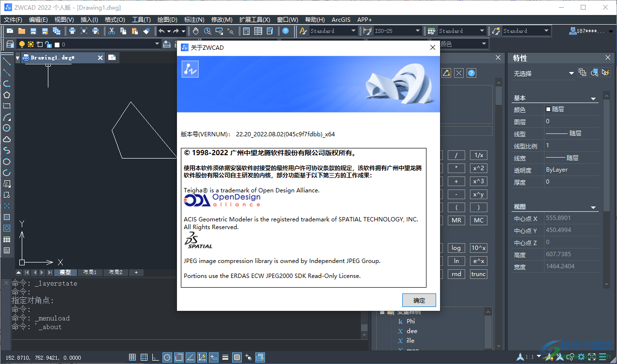The height and width of the screenshot is (364, 617).
Task: Toggle Object Snap in status bar
Action: (179, 358)
